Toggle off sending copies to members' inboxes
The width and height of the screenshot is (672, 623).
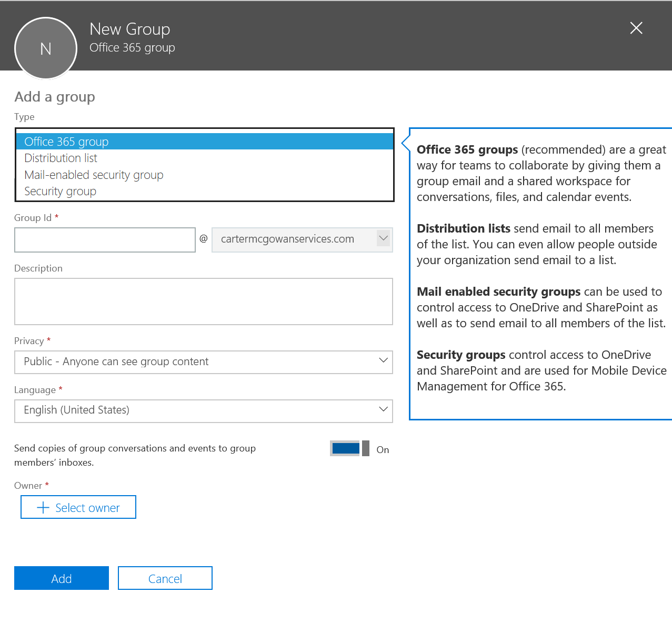click(x=350, y=448)
